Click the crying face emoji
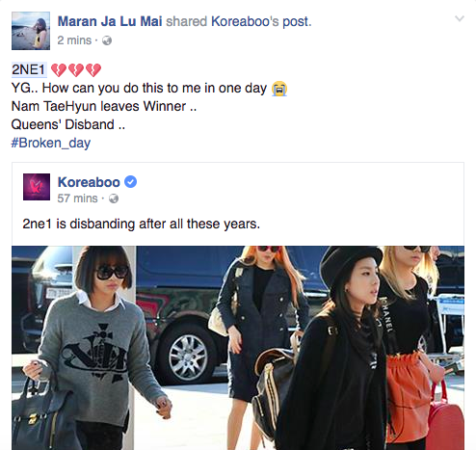This screenshot has height=450, width=476. tap(279, 89)
